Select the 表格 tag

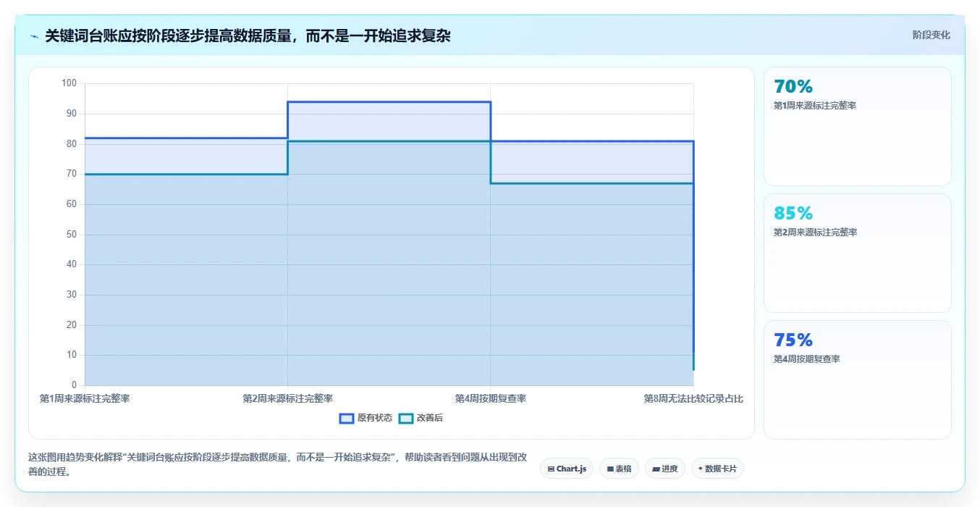(x=619, y=469)
